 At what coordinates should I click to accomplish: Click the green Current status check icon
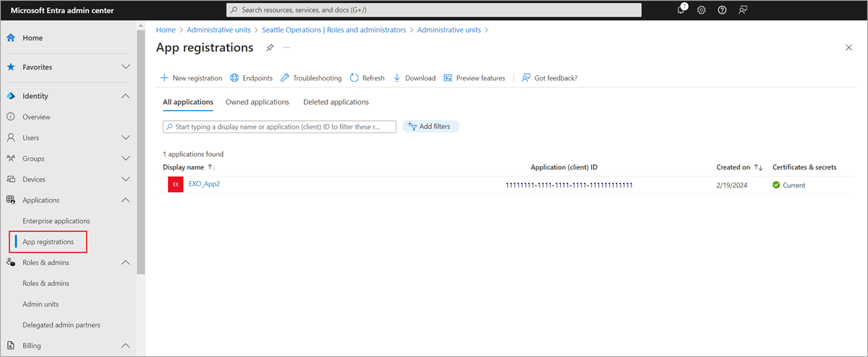tap(776, 185)
